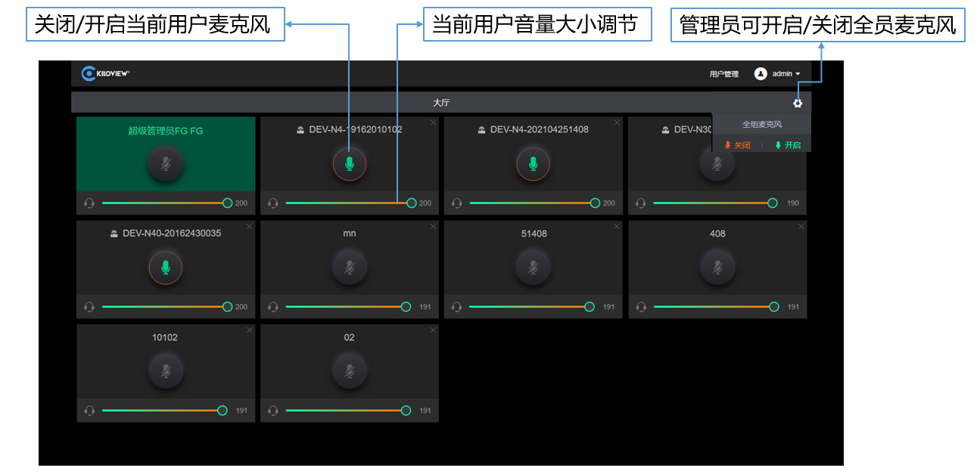Close the 10102 user card
This screenshot has height=474, width=980.
[250, 330]
